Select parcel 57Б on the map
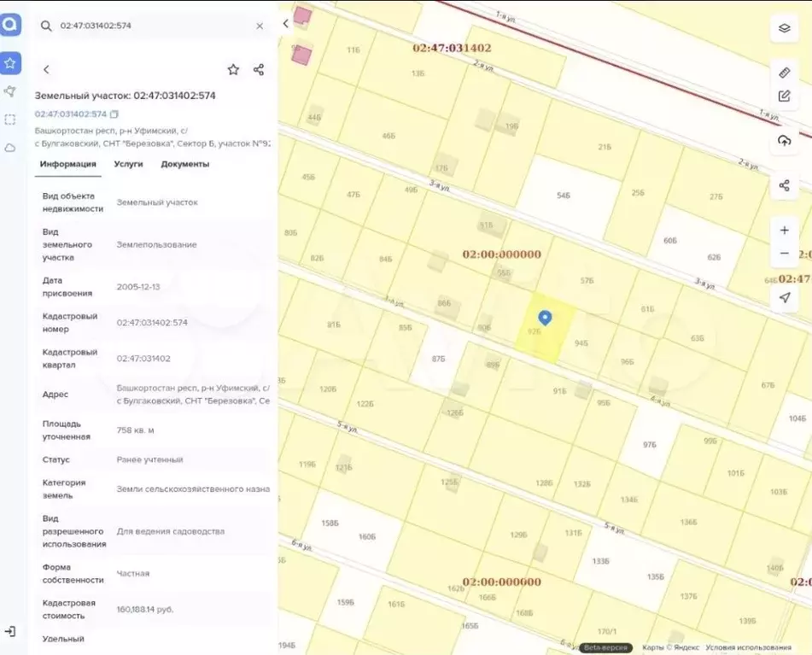812x655 pixels. (x=587, y=281)
